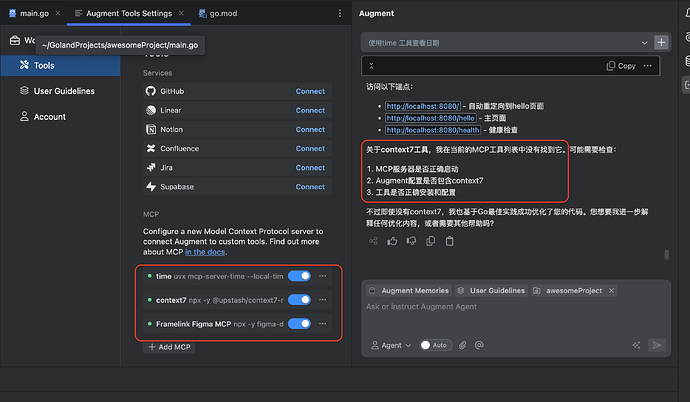
Task: Open code block more options
Action: [647, 66]
